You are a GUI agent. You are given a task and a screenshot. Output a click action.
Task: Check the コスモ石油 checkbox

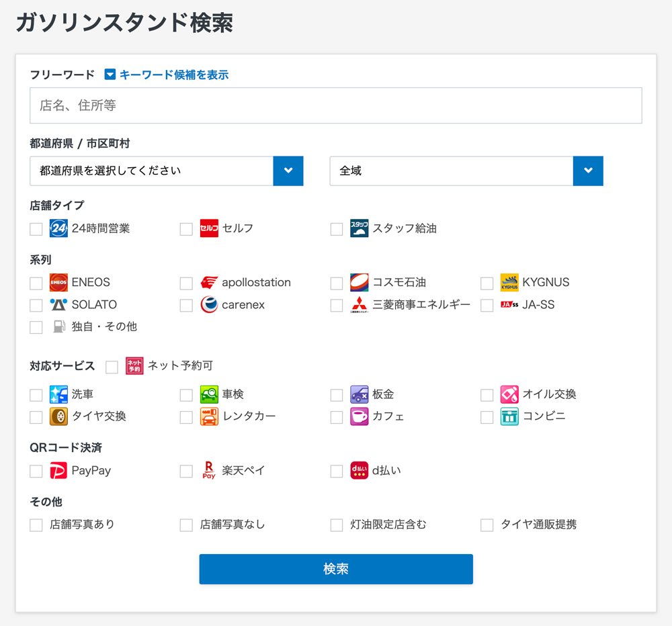pos(337,283)
